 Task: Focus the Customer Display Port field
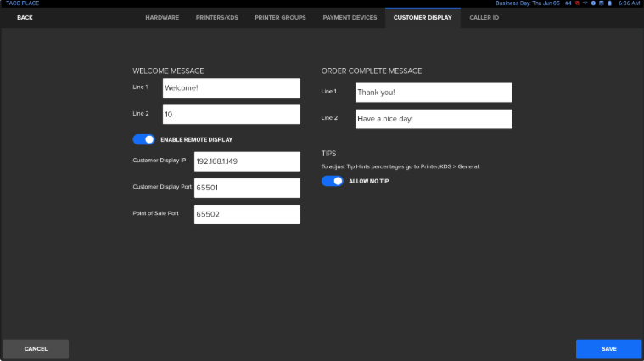coord(247,188)
